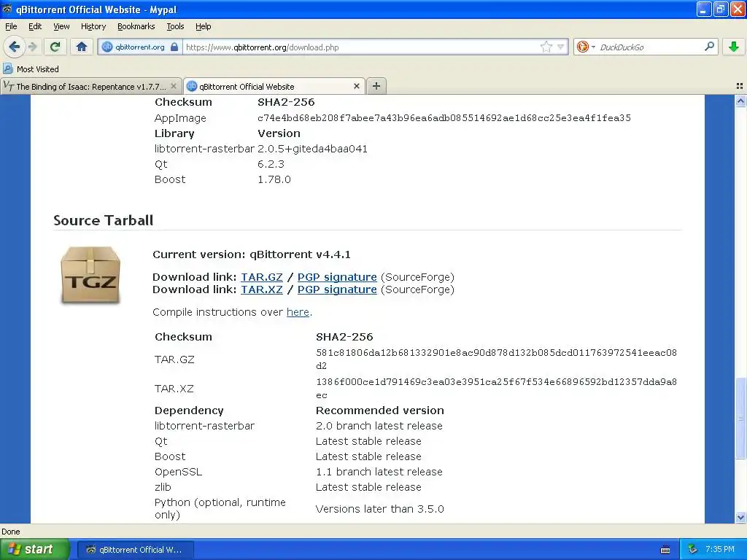Click '2.0 branch latest release' text
The image size is (747, 560).
[379, 426]
